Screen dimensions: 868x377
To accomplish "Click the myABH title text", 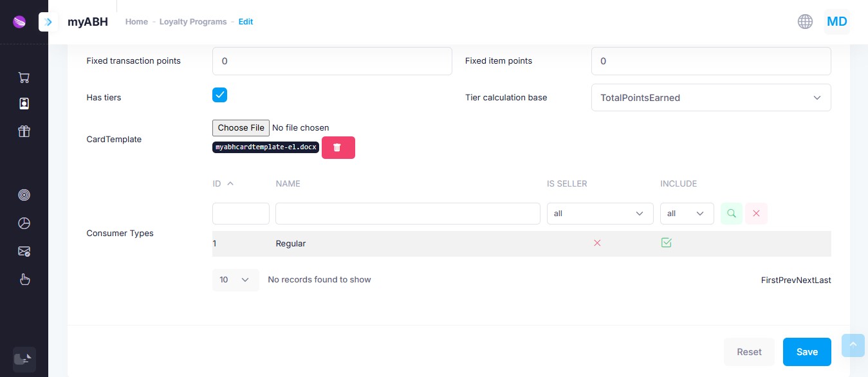I will [x=88, y=22].
